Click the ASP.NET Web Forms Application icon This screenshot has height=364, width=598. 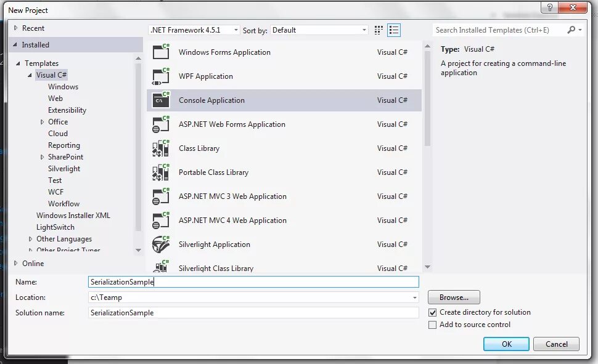click(160, 124)
